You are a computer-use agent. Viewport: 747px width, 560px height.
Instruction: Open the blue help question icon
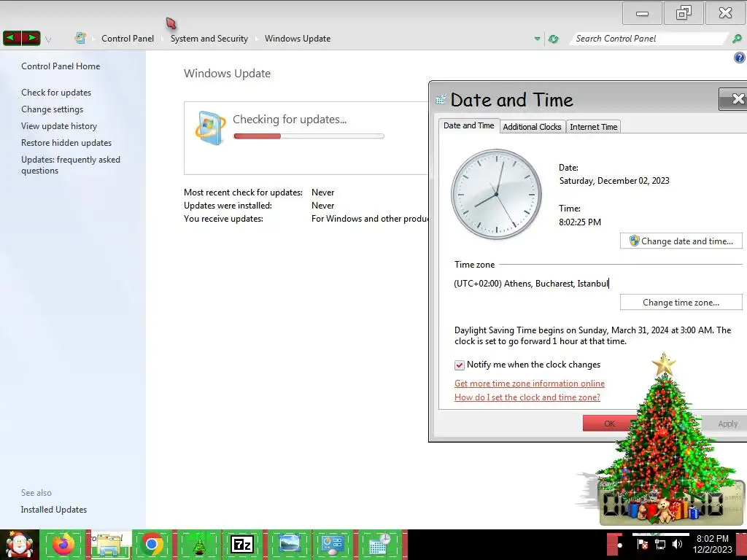(740, 58)
